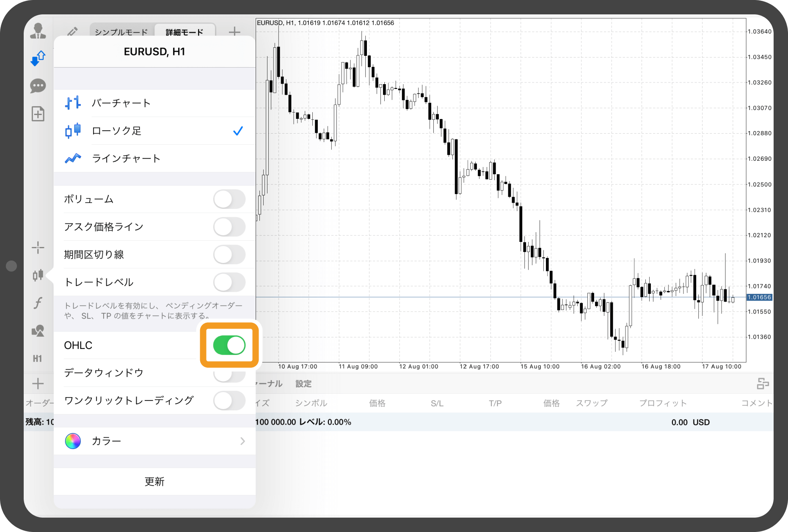This screenshot has height=532, width=788.
Task: Toggle the ボリューム switch
Action: (229, 199)
